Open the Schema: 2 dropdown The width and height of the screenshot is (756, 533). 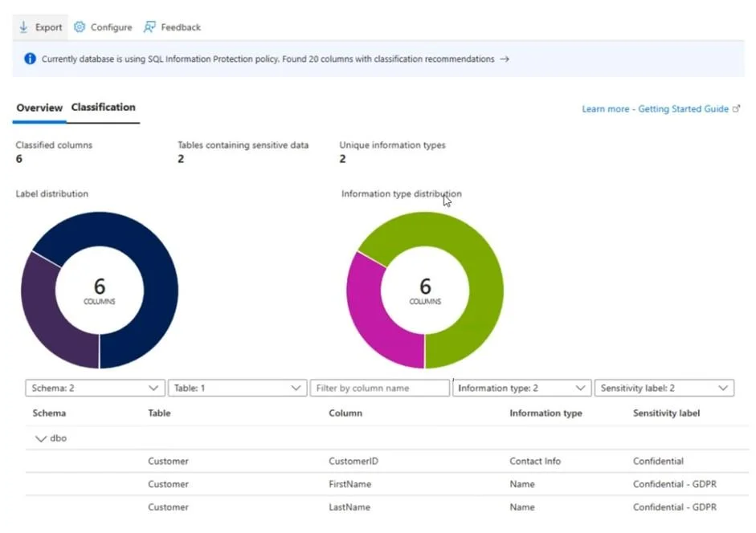point(95,388)
